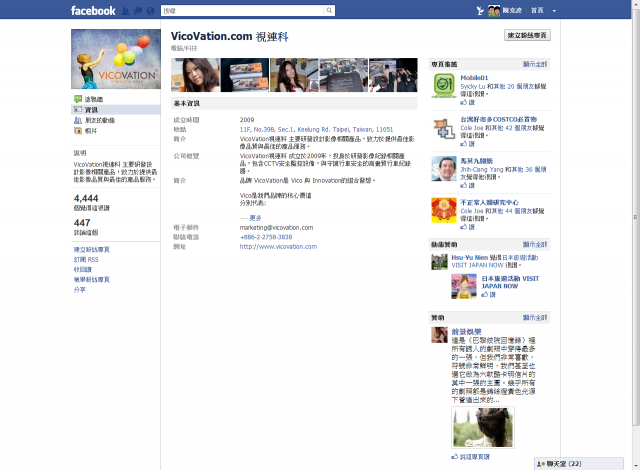Open COSTCO page shopping cart icon
640x470 pixels.
coord(444,128)
